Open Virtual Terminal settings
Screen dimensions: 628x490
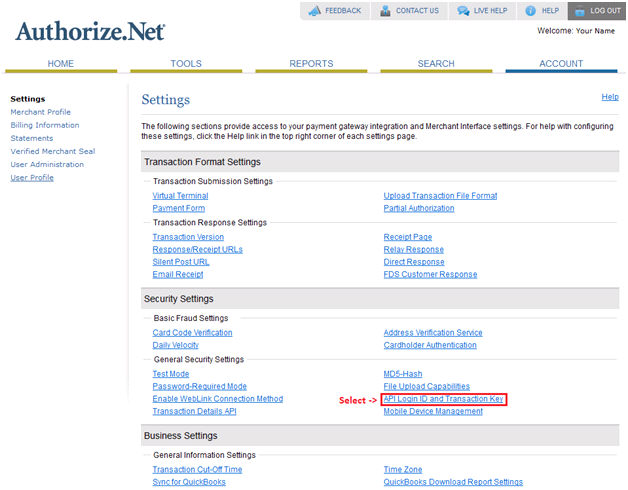point(180,196)
